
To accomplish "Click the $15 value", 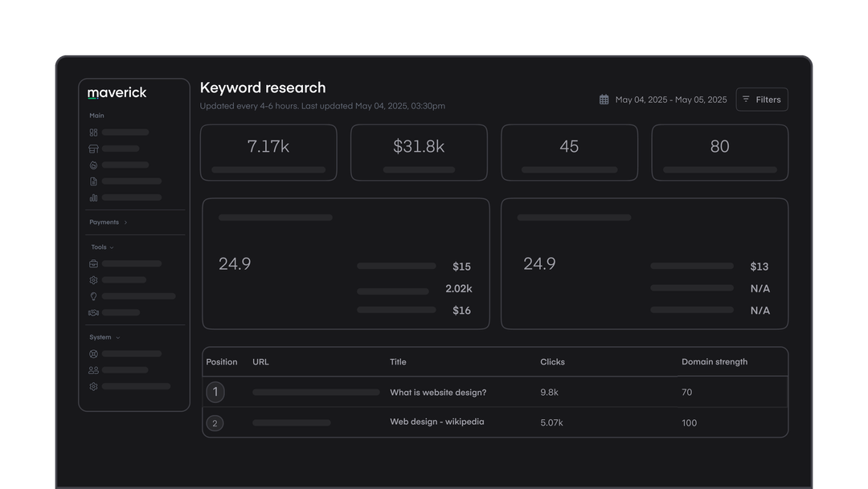I will coord(461,267).
